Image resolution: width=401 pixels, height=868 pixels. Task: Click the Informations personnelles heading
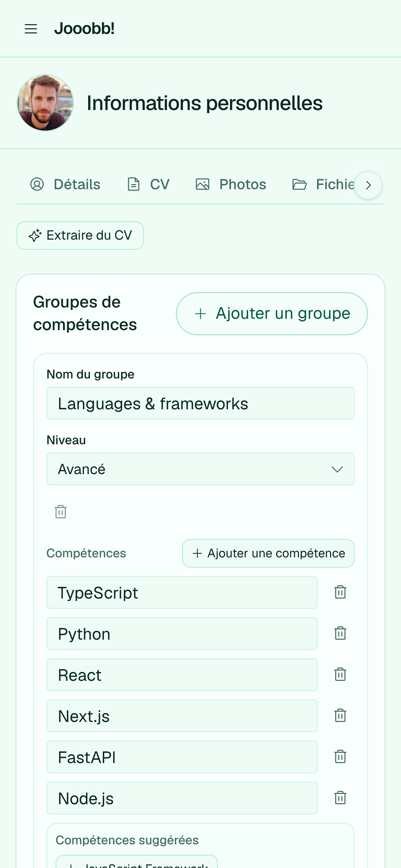click(x=205, y=103)
